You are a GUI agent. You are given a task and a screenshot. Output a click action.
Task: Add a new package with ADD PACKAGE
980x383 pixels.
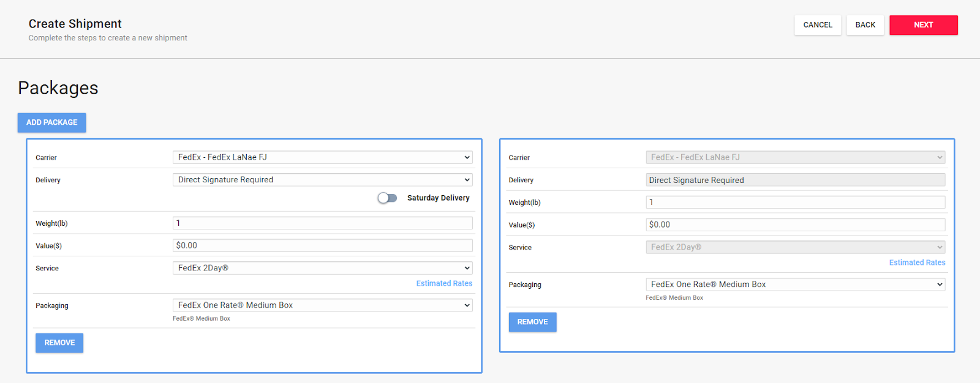pyautogui.click(x=51, y=122)
